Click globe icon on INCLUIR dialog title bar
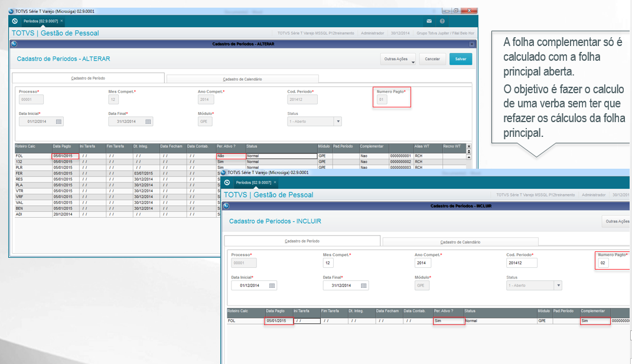 226,206
